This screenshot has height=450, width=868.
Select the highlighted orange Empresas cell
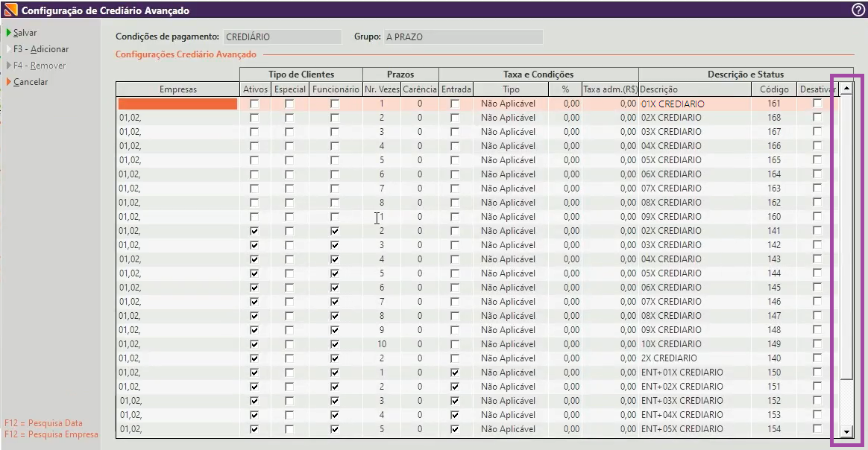[x=177, y=104]
